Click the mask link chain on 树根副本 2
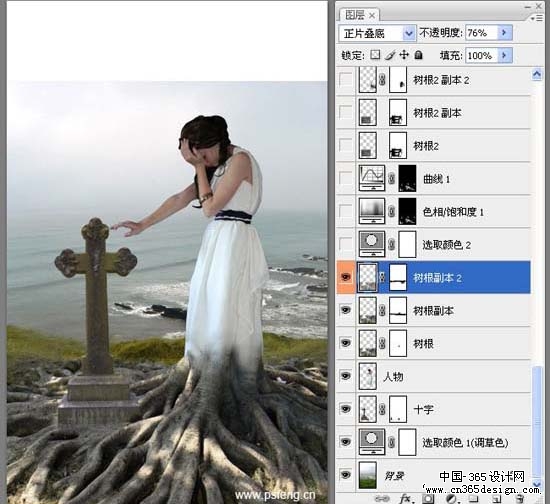The image size is (550, 504). click(382, 277)
